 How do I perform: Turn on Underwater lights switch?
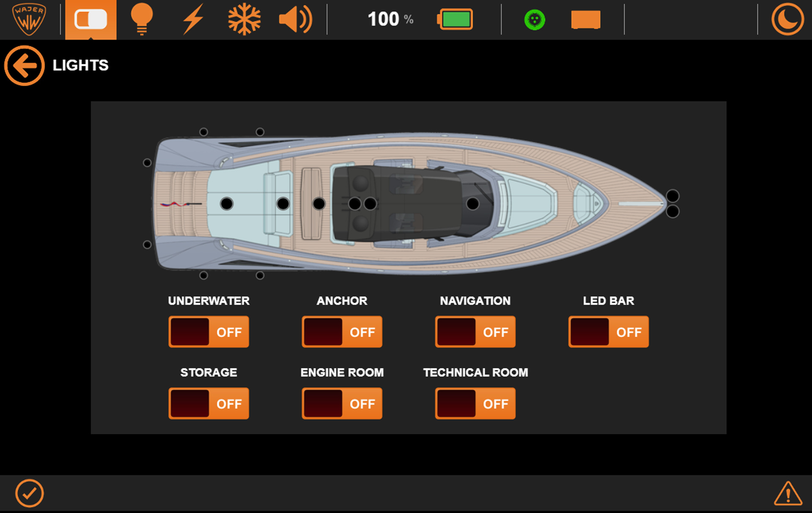(x=208, y=332)
